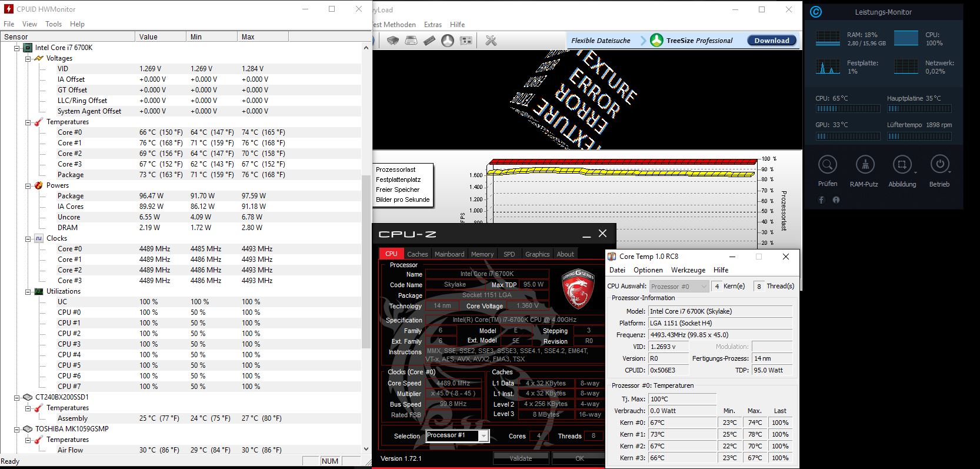
Task: Click the Value column header
Action: pos(160,36)
